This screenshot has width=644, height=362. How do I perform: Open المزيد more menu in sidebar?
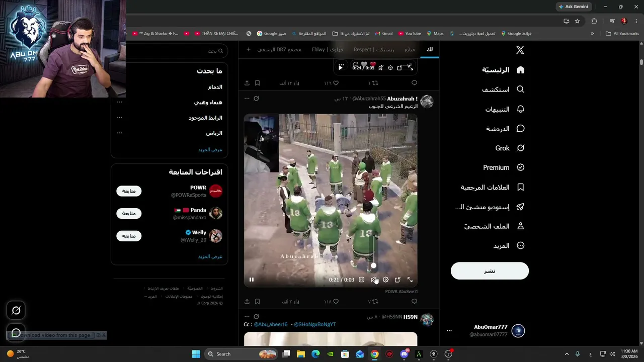509,246
